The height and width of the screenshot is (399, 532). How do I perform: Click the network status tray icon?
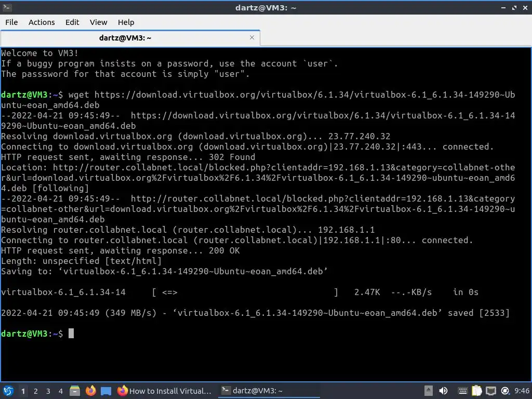click(x=491, y=391)
